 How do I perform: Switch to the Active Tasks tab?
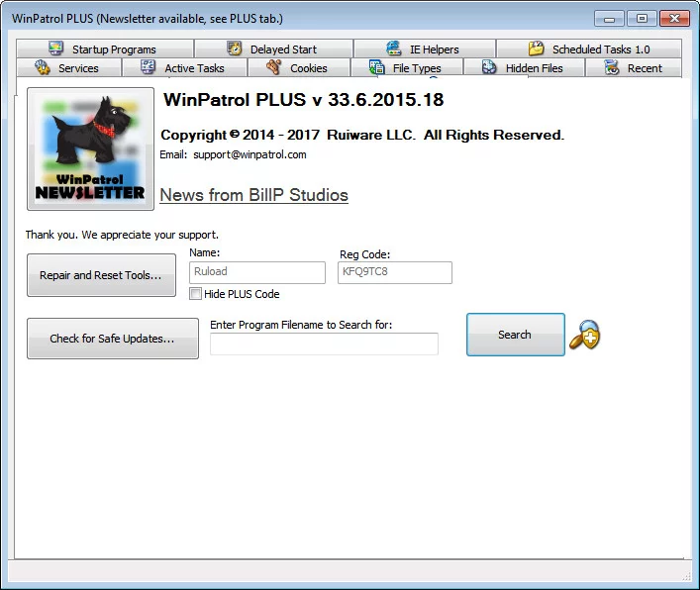(x=184, y=68)
